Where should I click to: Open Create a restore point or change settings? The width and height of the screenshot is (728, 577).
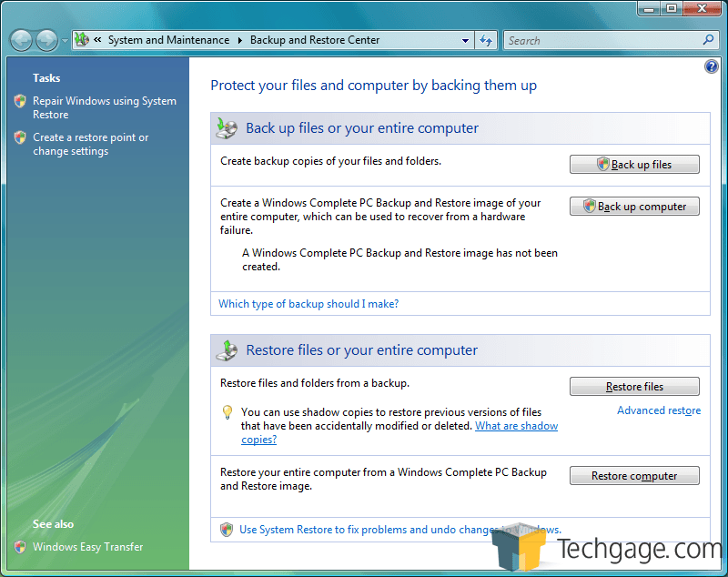(90, 145)
